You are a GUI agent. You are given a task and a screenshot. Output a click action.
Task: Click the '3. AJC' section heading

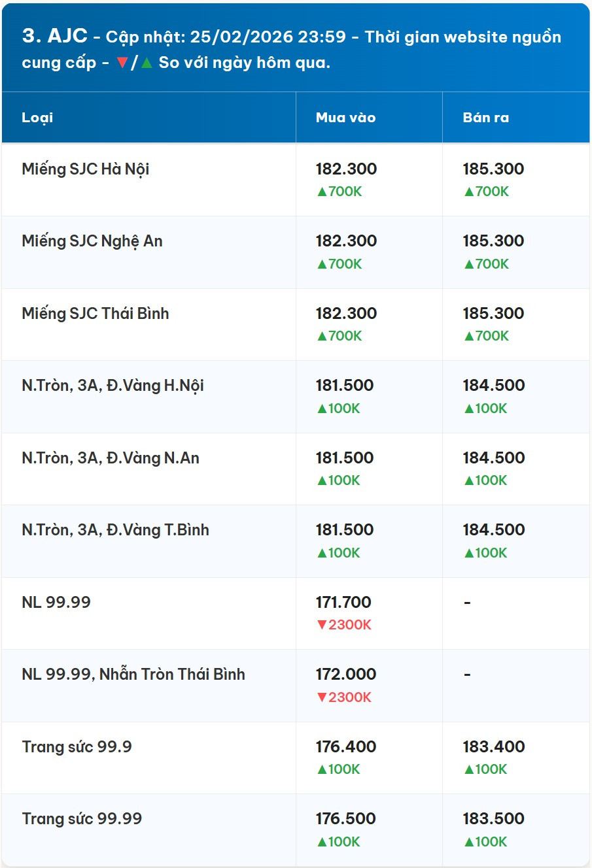tap(54, 36)
